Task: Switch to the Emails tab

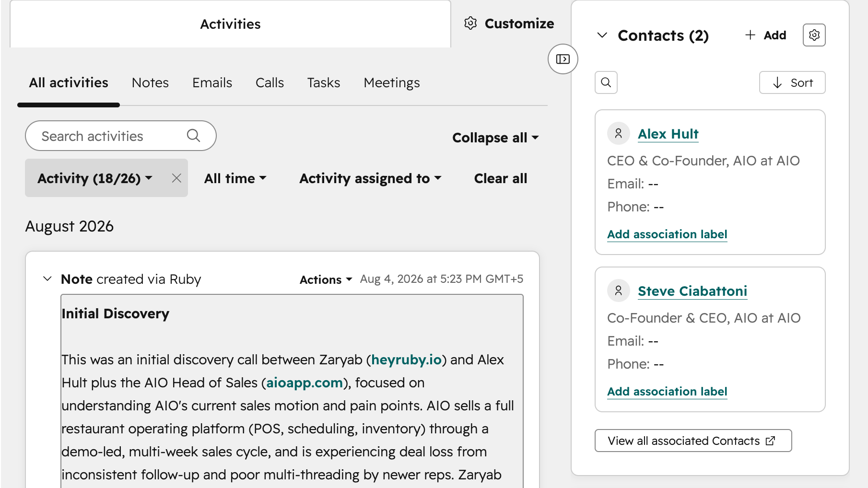Action: click(x=212, y=82)
